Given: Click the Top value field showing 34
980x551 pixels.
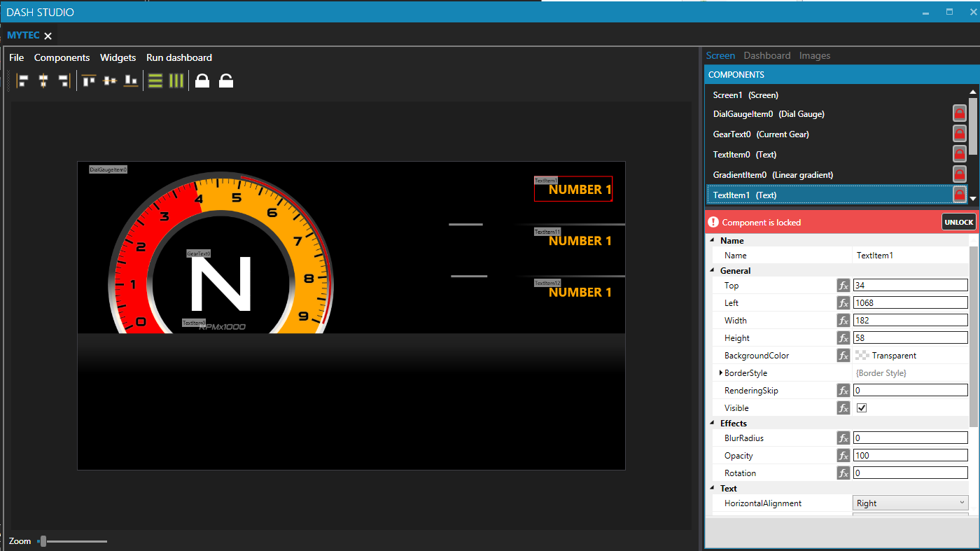Looking at the screenshot, I should pos(910,286).
